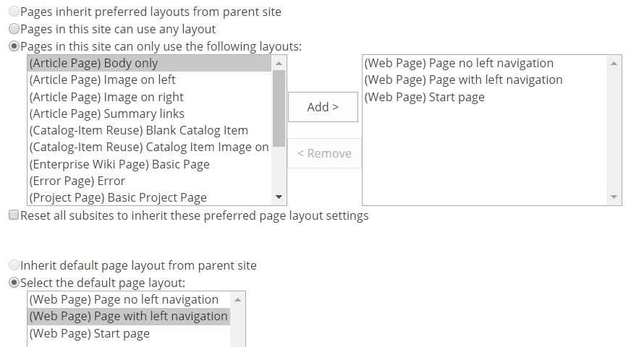The image size is (644, 347).
Task: Click the available layouts scrollbar thumb
Action: (279, 108)
